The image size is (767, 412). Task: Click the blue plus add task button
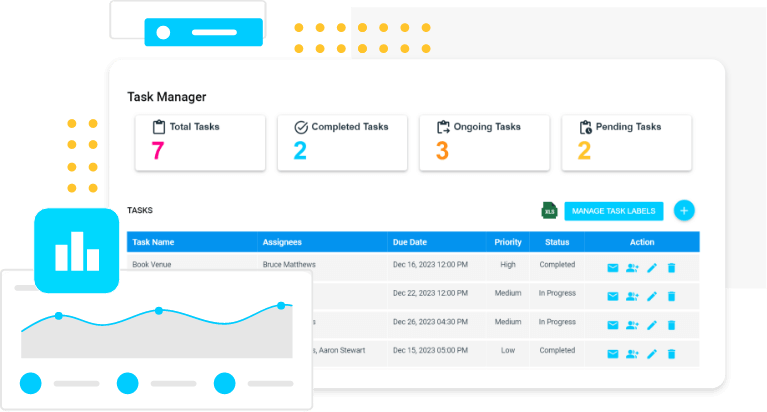(684, 210)
